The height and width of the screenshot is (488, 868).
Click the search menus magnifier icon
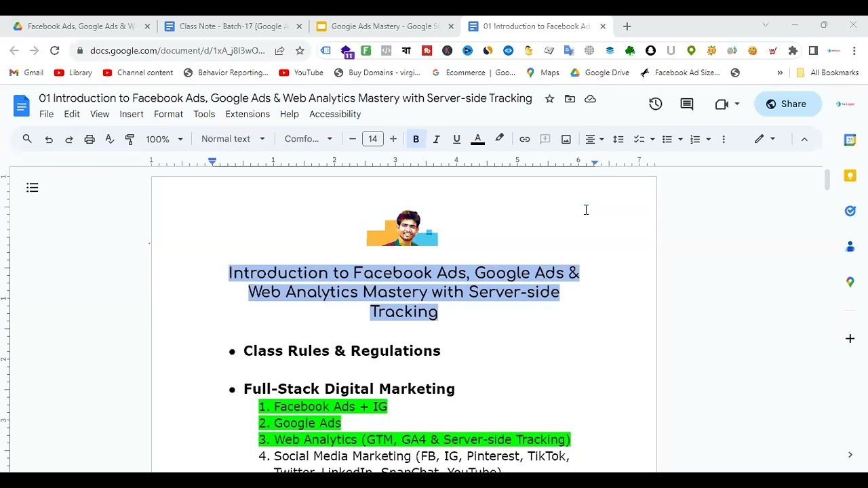pyautogui.click(x=27, y=139)
